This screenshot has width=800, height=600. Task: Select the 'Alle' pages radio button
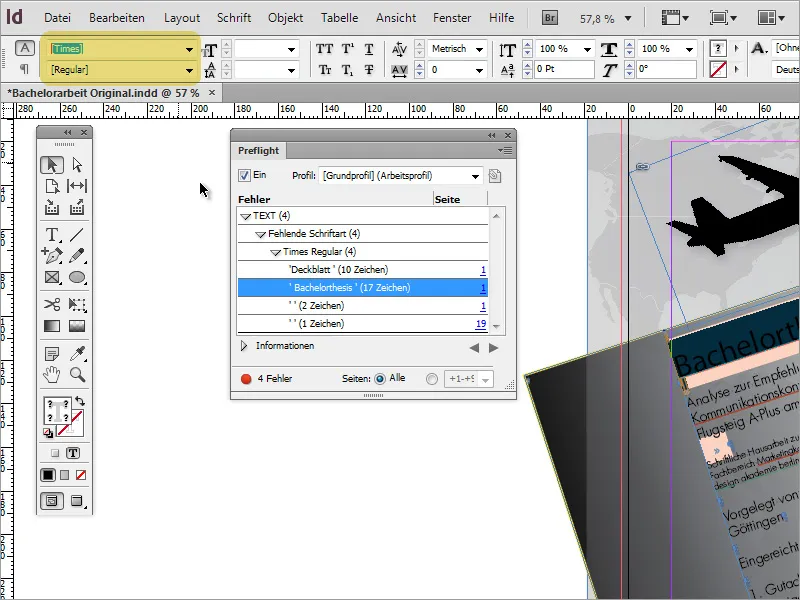tap(380, 379)
